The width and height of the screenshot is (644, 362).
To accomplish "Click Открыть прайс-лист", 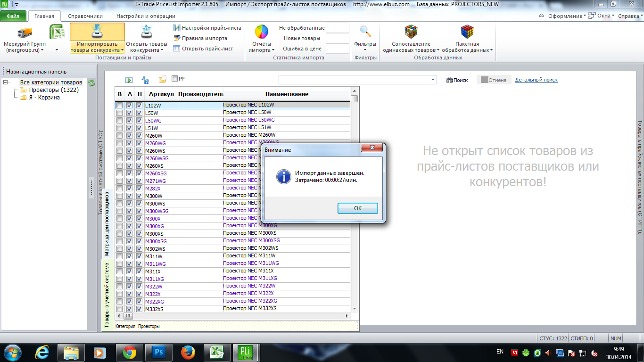I will 203,49.
